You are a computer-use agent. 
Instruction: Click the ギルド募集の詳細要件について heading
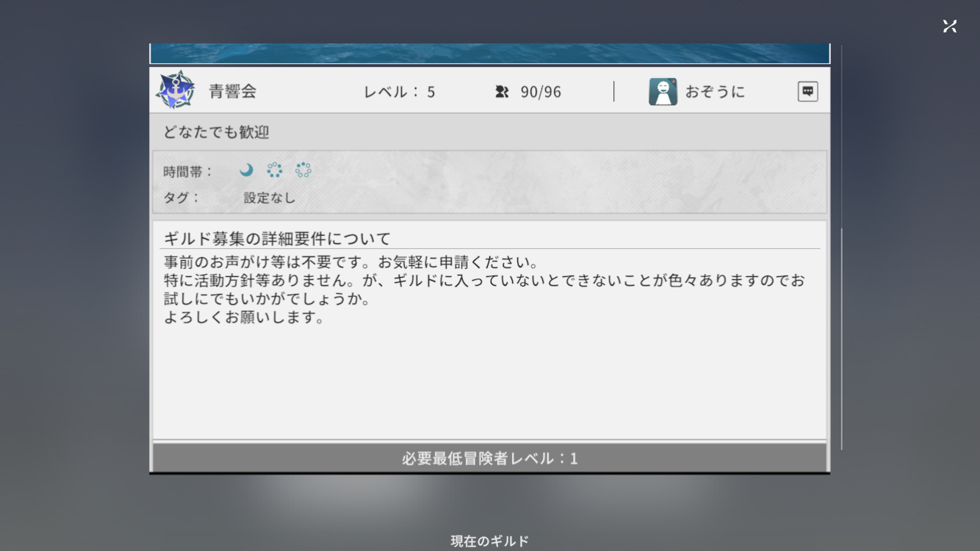(x=277, y=239)
